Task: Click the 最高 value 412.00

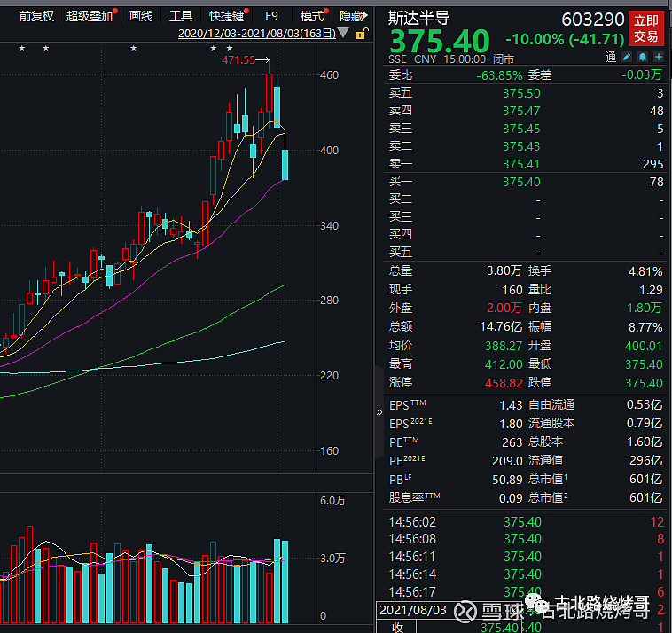Action: 504,364
